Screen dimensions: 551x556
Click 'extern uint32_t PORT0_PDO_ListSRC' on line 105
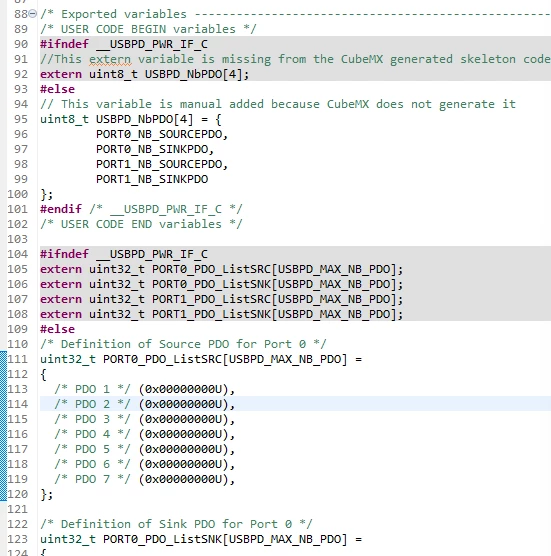[x=155, y=269]
